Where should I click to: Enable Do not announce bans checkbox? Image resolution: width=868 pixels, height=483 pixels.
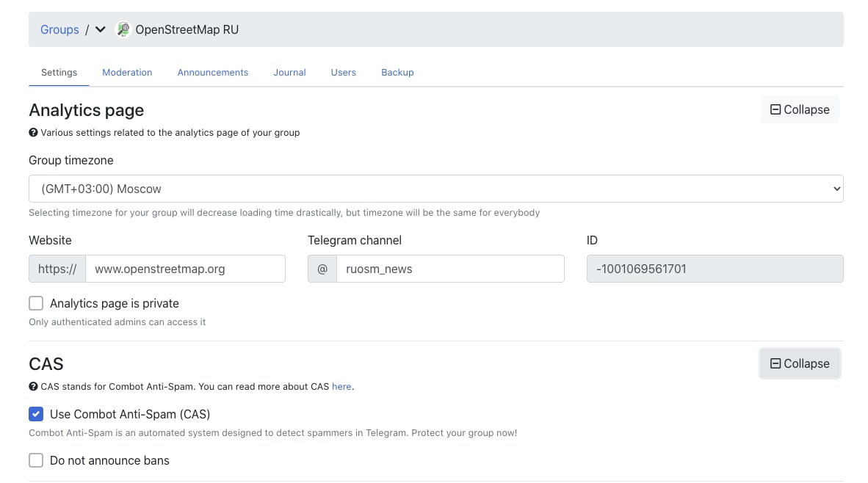(36, 460)
